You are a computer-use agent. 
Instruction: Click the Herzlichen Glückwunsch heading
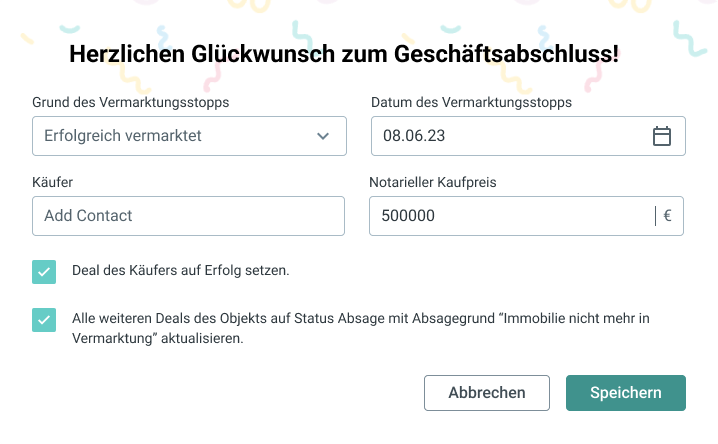tap(344, 54)
